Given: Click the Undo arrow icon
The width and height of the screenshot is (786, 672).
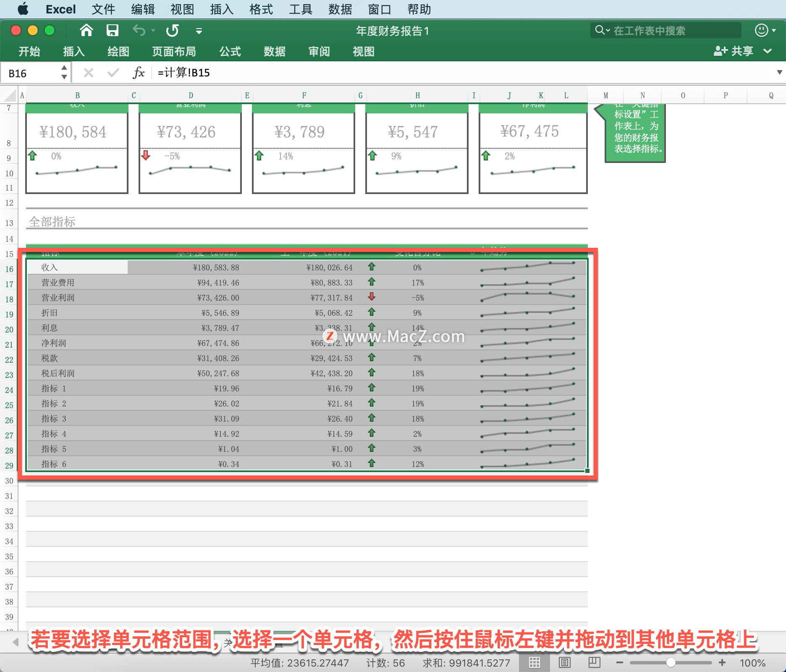Looking at the screenshot, I should pyautogui.click(x=139, y=30).
